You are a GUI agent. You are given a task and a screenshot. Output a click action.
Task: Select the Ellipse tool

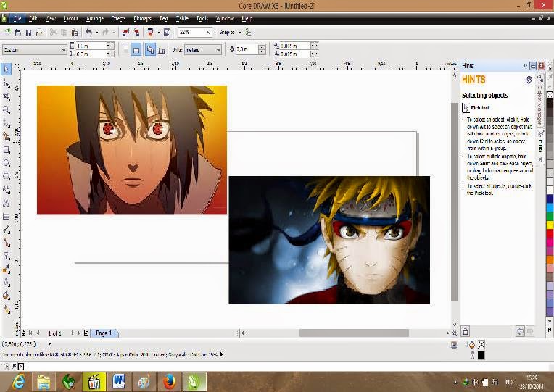point(6,163)
